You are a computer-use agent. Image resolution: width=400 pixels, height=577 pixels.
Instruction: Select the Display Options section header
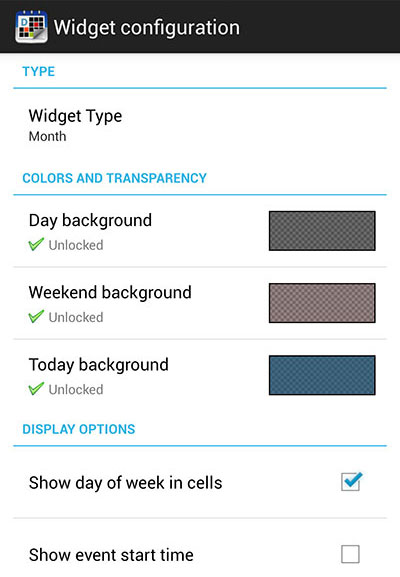coord(79,429)
